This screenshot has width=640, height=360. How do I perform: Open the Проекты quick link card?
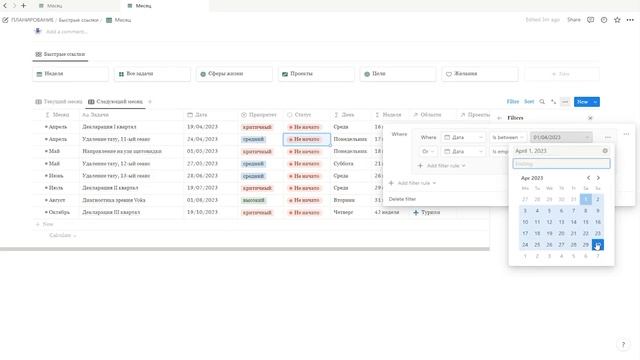tap(316, 74)
